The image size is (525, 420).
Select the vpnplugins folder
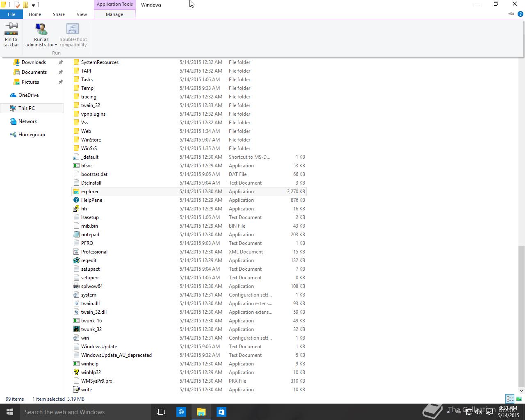[189, 114]
